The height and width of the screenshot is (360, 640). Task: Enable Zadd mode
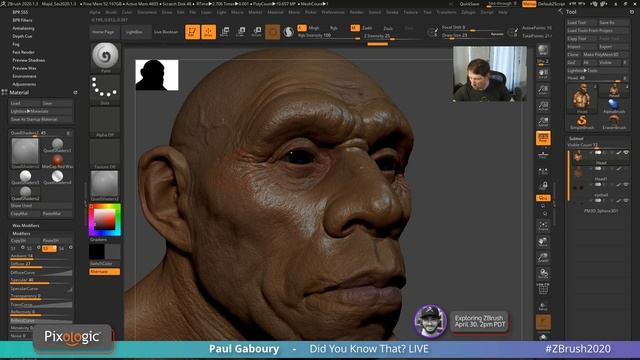coord(367,28)
